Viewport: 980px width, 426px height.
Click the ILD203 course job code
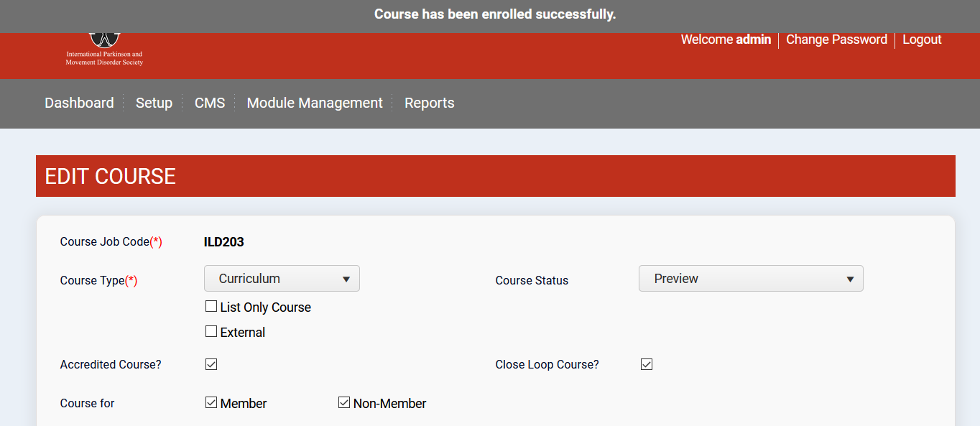(224, 242)
